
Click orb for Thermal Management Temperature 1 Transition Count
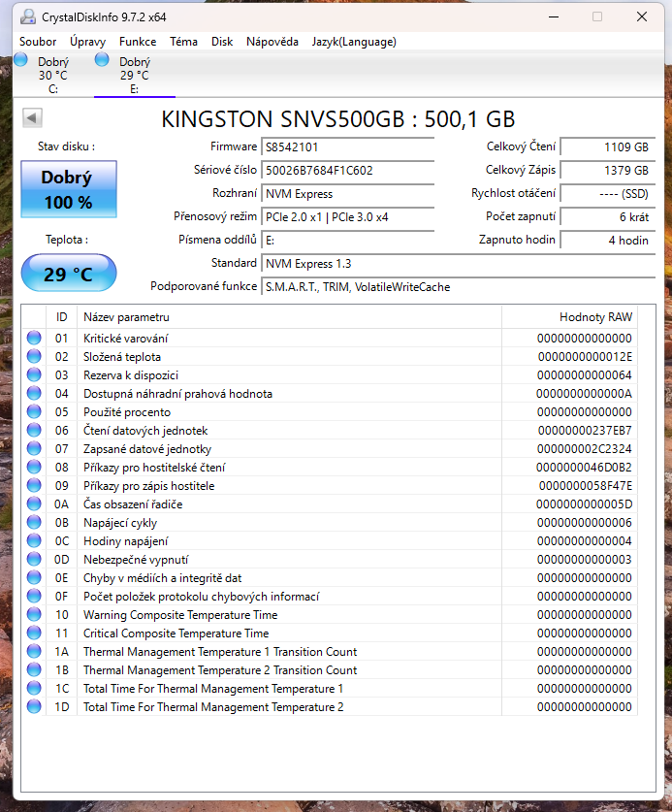pos(34,652)
